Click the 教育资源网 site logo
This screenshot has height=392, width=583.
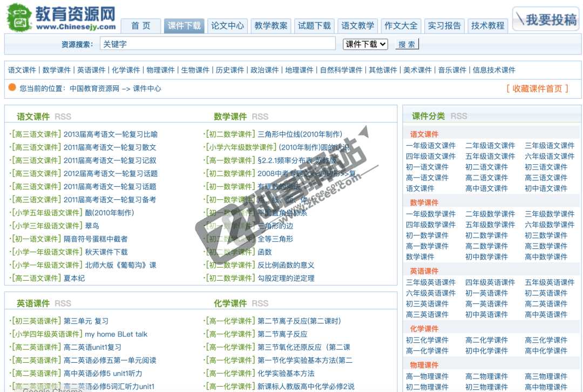tap(59, 15)
